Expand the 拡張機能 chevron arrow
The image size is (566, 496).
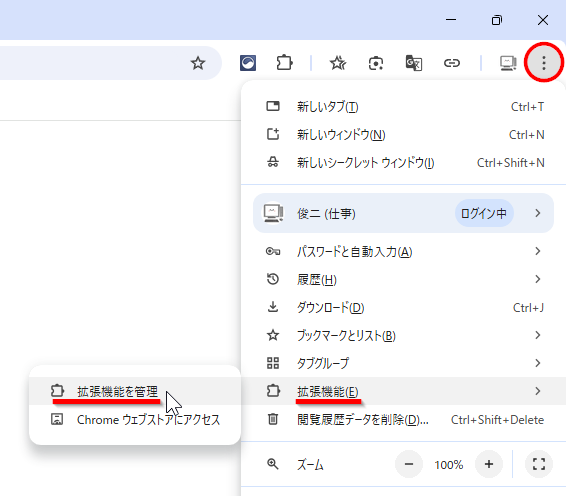click(537, 391)
